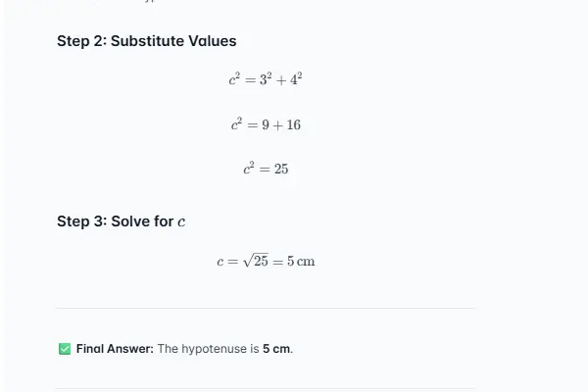
Task: Click the "Final Answer:" bold label
Action: (x=115, y=349)
